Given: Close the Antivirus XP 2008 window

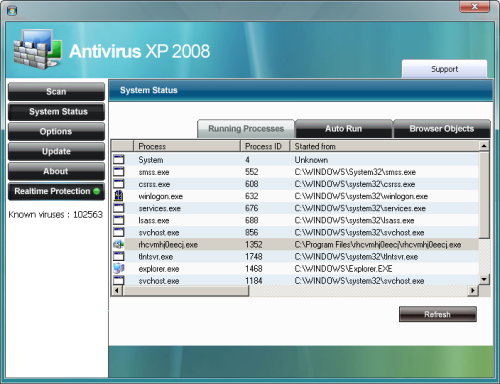Looking at the screenshot, I should tap(475, 7).
